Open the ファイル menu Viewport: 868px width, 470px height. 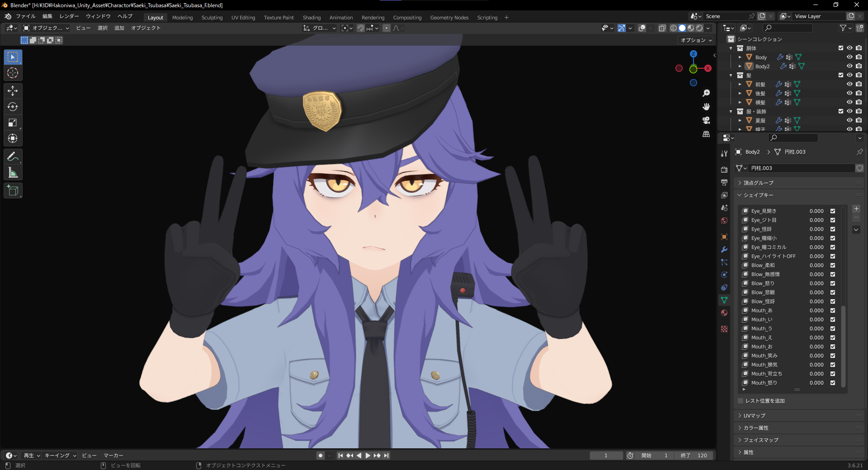[x=25, y=16]
